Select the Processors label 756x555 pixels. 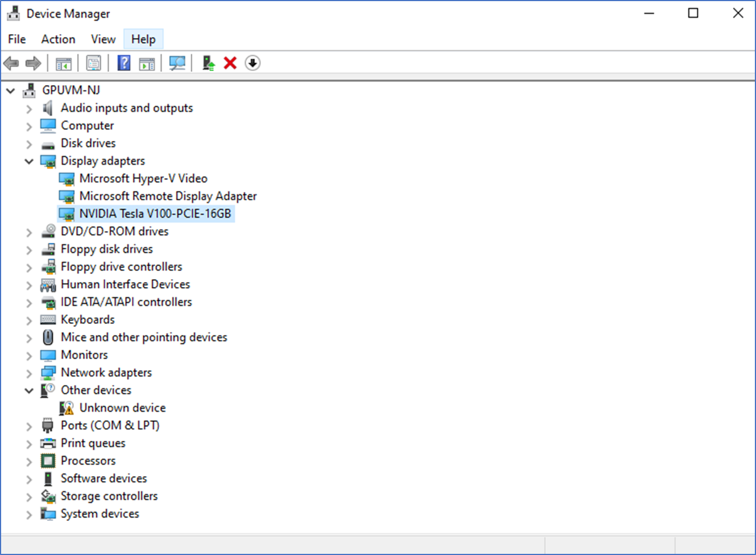pos(88,461)
